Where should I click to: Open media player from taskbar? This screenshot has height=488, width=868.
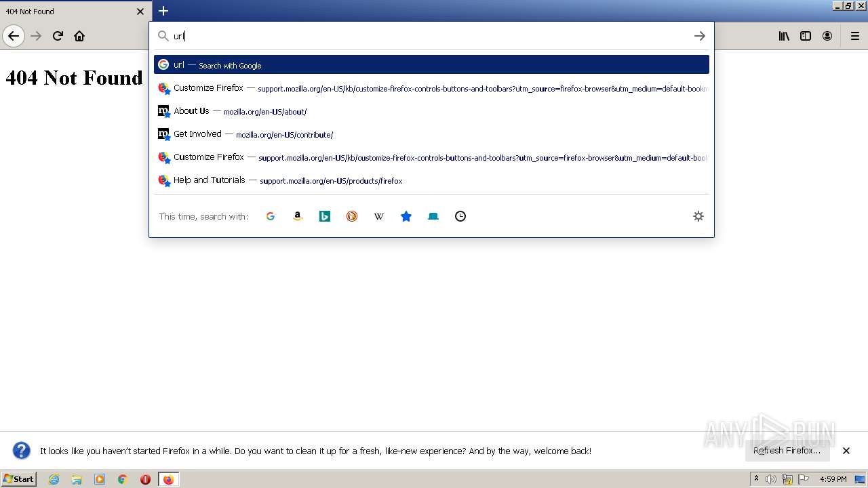100,479
